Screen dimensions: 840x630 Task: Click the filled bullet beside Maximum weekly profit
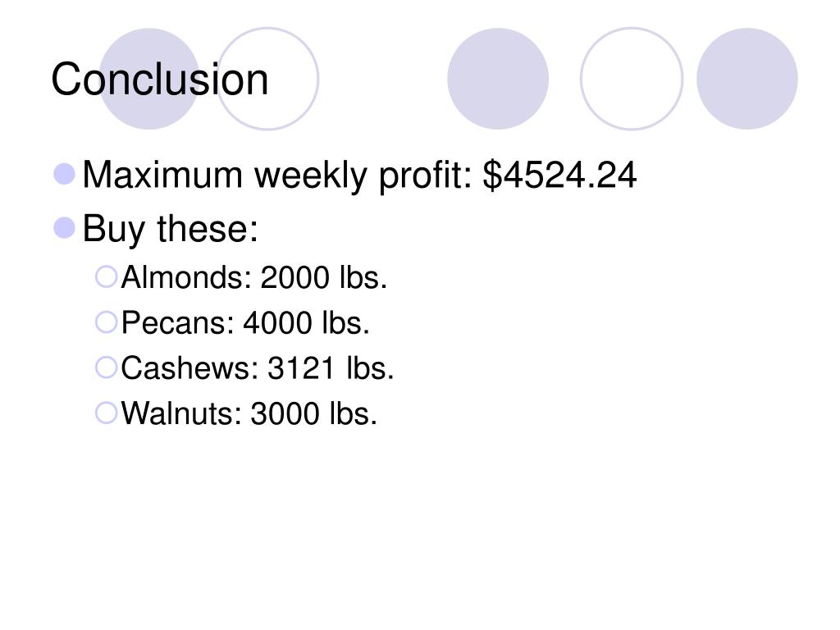point(65,174)
